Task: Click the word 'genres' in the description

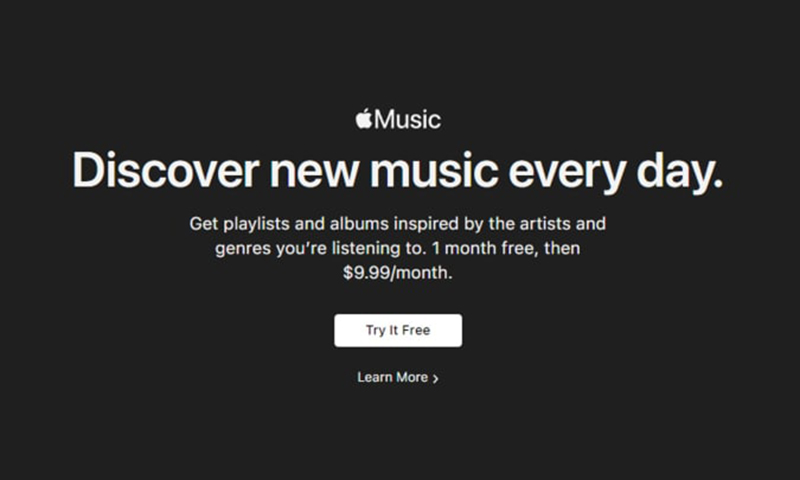Action: point(243,249)
